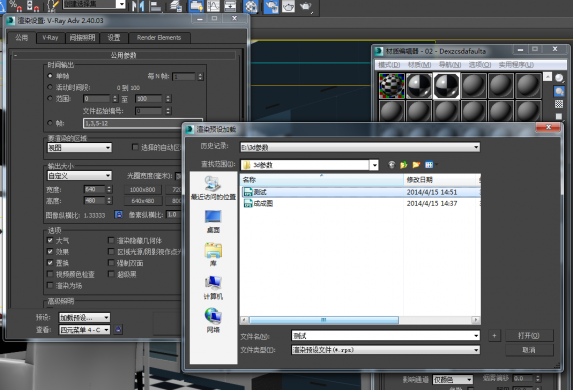Click the Align tool icon

point(156,6)
